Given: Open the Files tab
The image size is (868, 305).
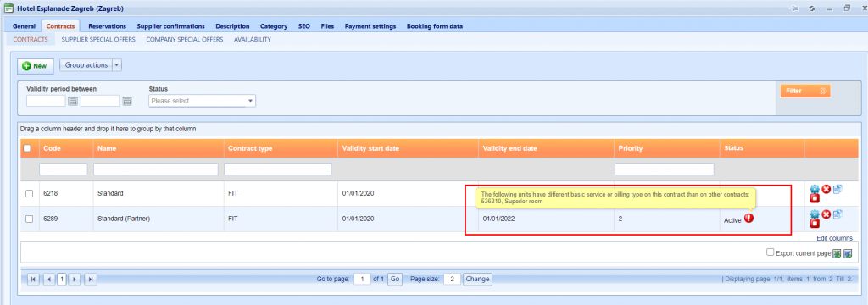Looking at the screenshot, I should coord(327,26).
